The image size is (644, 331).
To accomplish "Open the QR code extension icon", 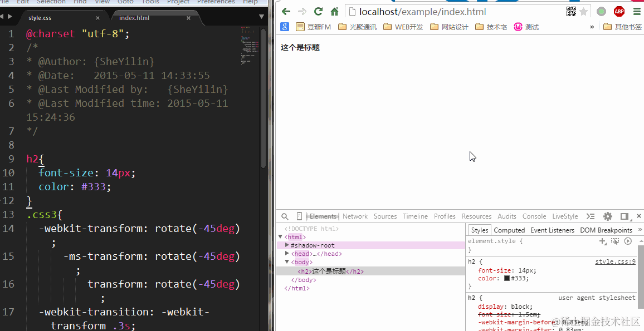I will pos(572,12).
